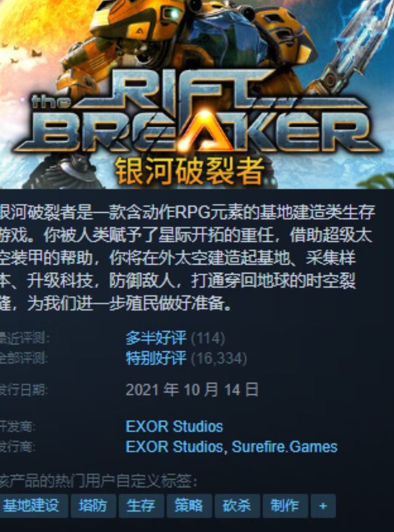The height and width of the screenshot is (532, 394).
Task: Select the 塔防 tag
Action: (x=93, y=505)
